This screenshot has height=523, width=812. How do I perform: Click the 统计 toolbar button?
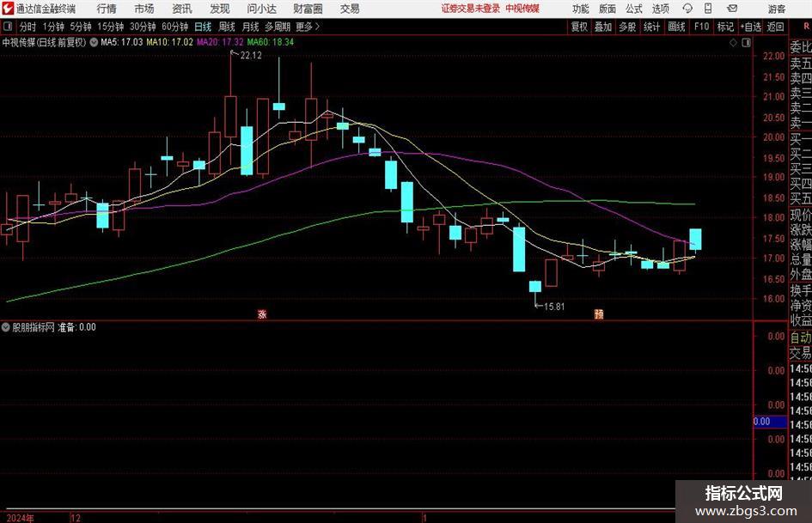point(651,27)
